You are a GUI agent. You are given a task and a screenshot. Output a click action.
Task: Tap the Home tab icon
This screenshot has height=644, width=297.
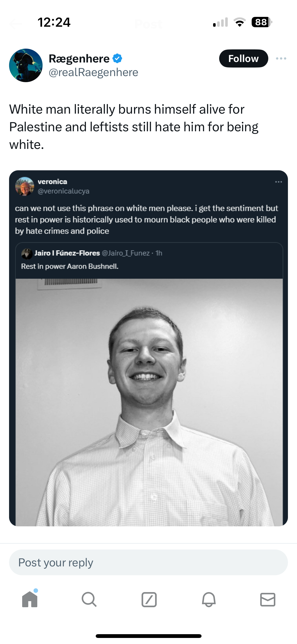pyautogui.click(x=30, y=599)
